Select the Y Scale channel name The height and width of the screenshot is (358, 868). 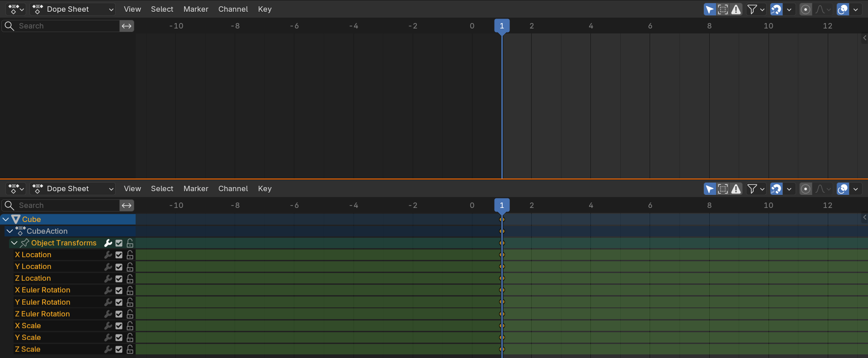28,337
